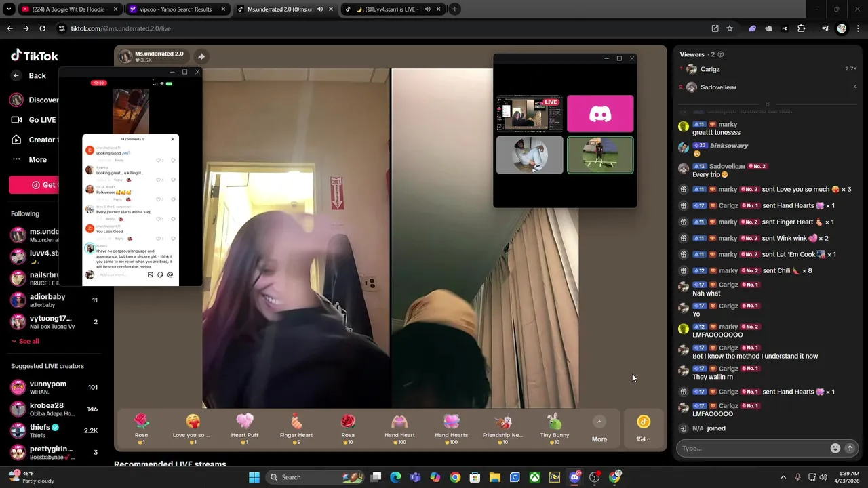The image size is (868, 488).
Task: Open the browser extensions puzzle icon
Action: click(x=802, y=28)
